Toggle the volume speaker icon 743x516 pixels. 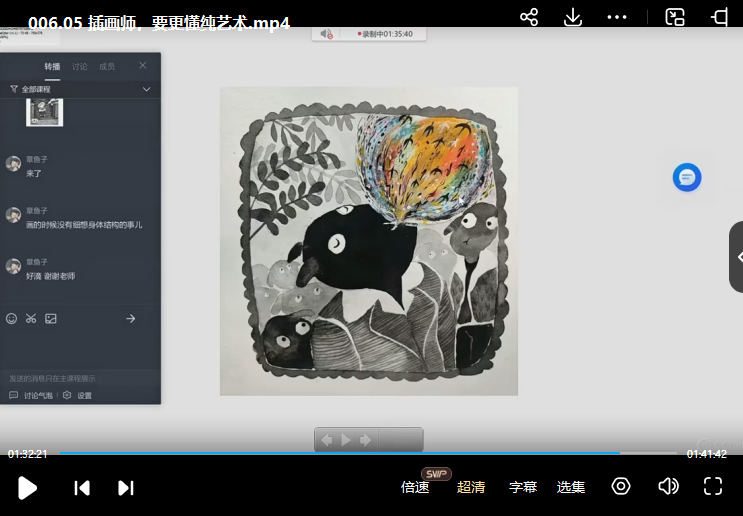click(668, 487)
